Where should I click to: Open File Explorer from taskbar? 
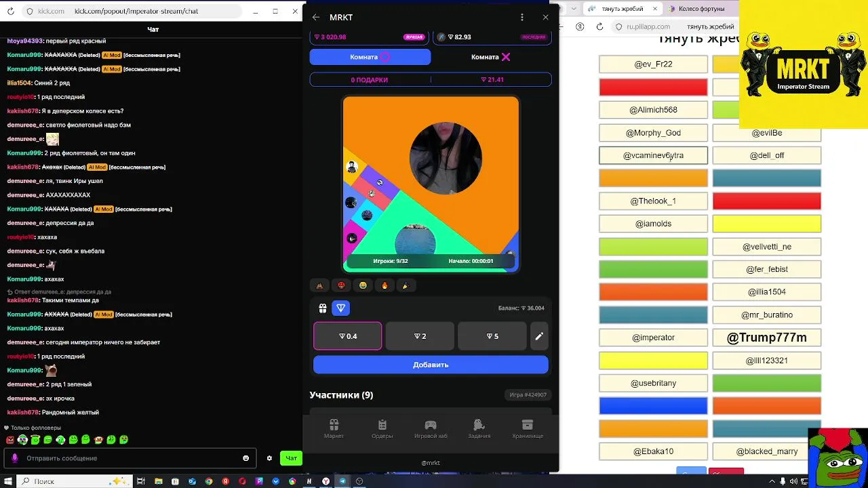coord(158,481)
